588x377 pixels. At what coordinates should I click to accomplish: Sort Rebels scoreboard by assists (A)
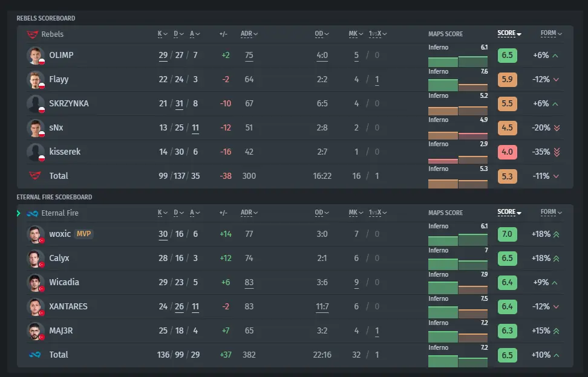[x=195, y=34]
